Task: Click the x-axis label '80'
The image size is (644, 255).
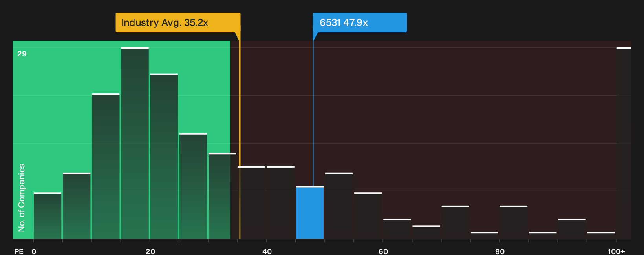Action: [x=500, y=251]
